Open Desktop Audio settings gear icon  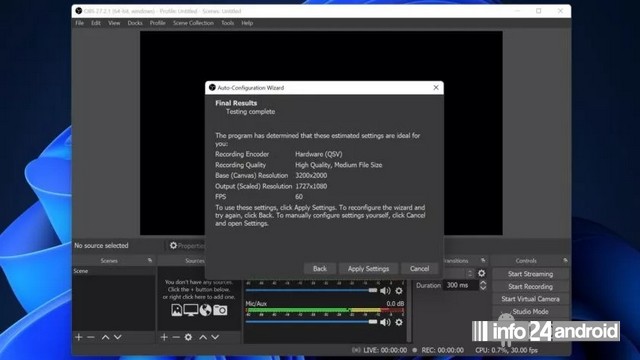tap(399, 291)
